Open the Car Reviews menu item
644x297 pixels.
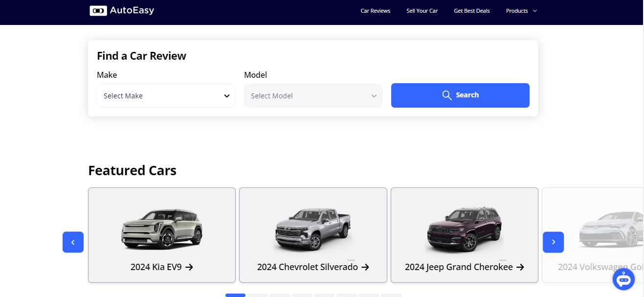375,10
